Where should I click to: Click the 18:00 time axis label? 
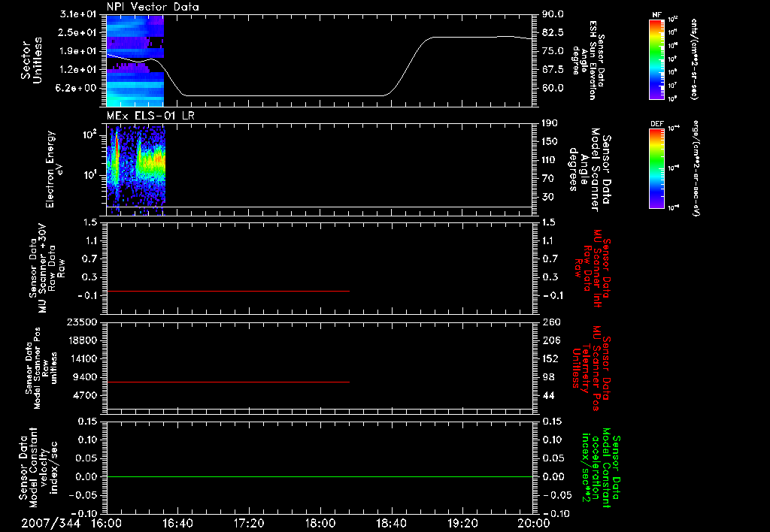click(320, 523)
